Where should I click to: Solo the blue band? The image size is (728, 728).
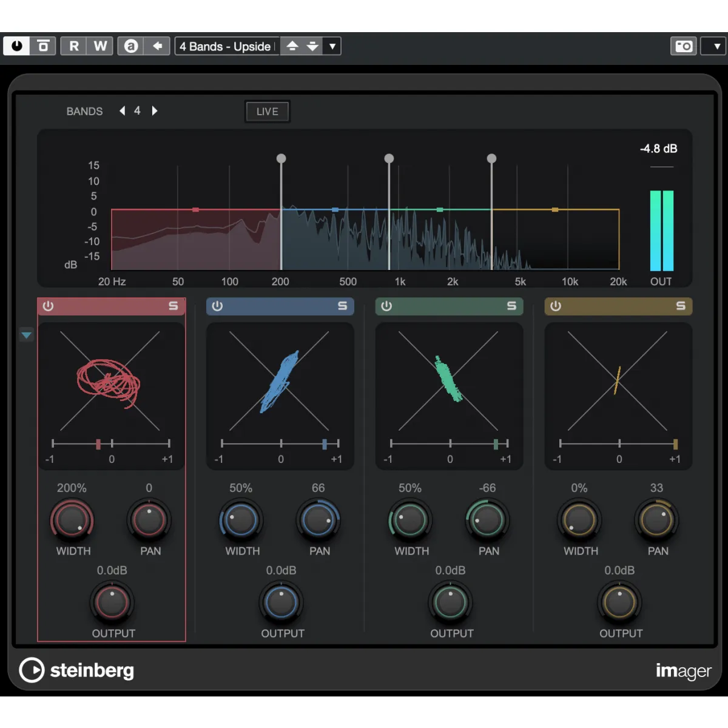(343, 306)
